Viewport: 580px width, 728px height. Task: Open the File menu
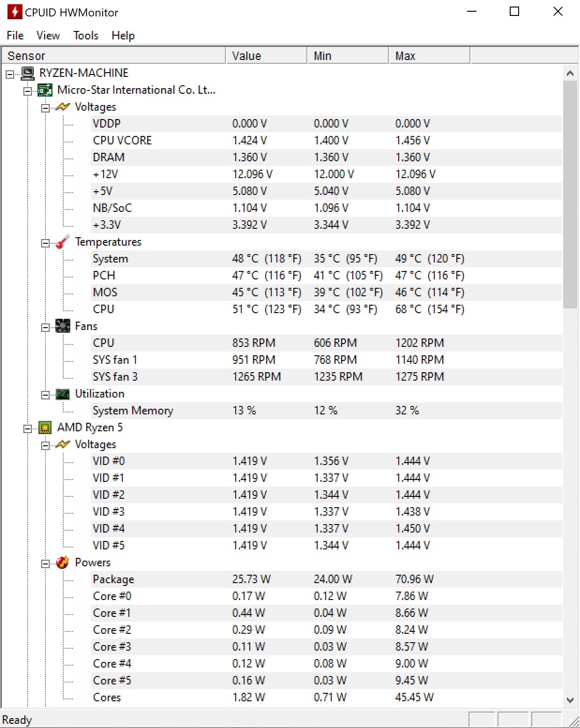15,36
